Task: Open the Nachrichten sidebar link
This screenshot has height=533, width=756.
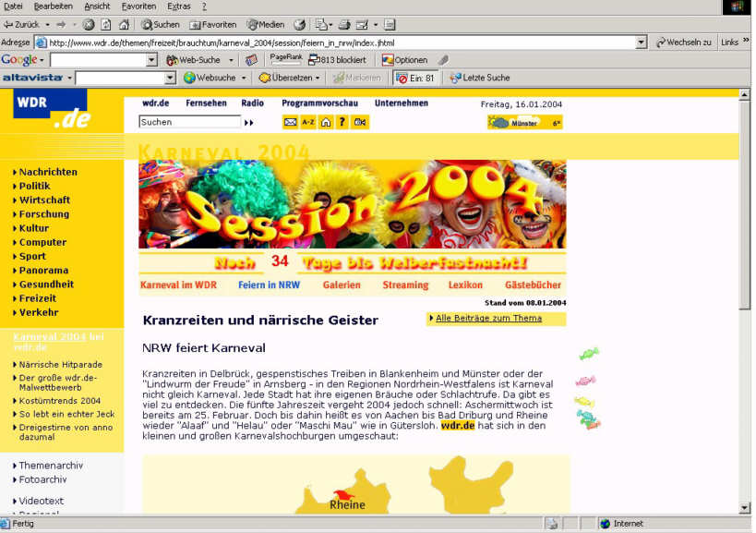Action: coord(48,172)
